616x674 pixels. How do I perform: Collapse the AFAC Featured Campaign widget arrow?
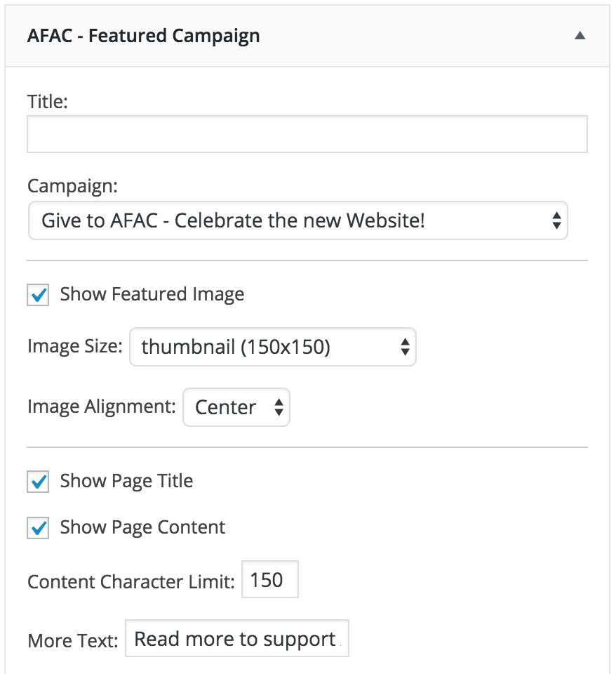580,36
